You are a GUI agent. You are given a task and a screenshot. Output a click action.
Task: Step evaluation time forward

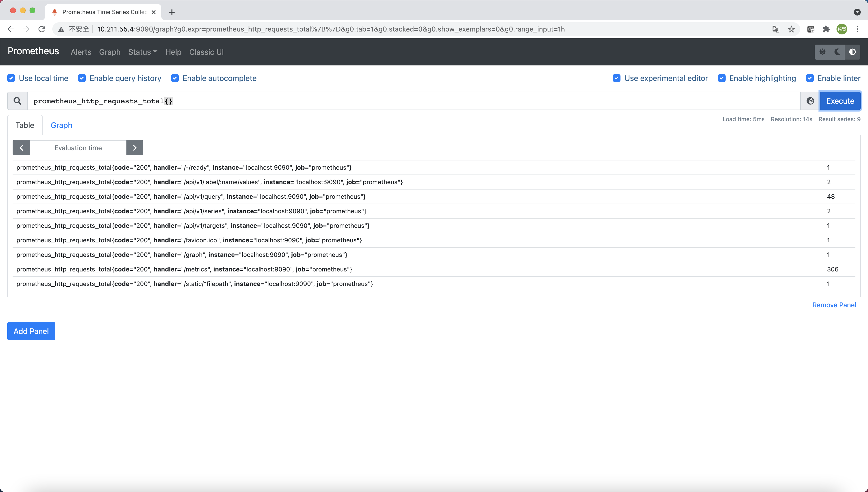click(135, 148)
